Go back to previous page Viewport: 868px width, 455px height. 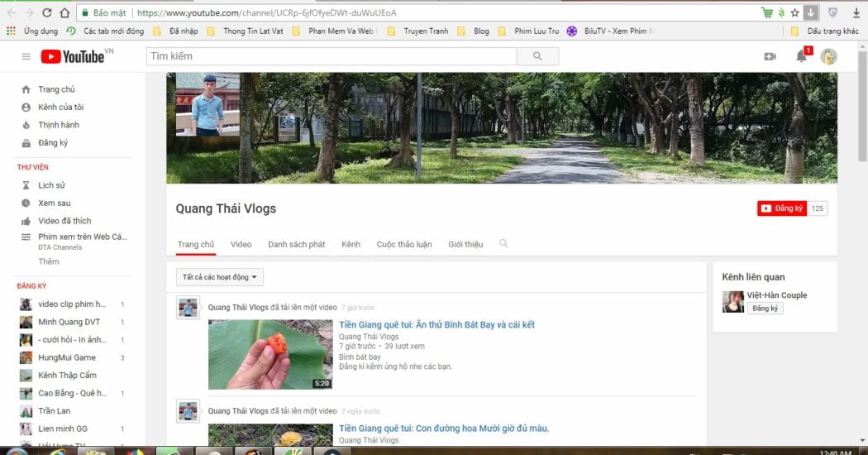[x=11, y=12]
